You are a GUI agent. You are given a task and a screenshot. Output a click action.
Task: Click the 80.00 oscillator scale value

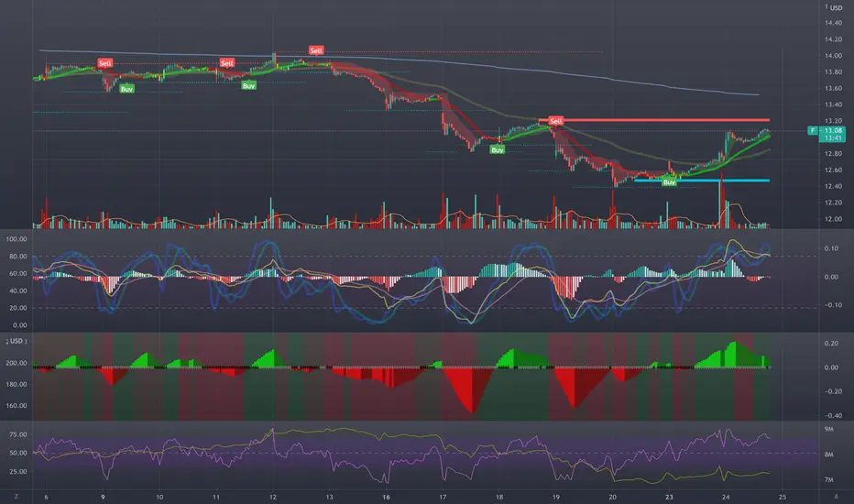(x=18, y=256)
